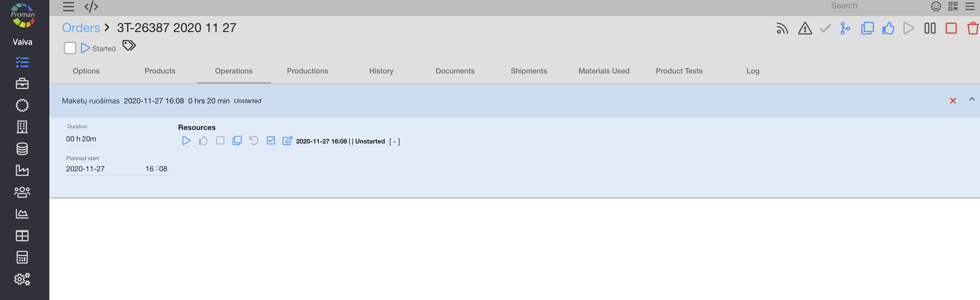This screenshot has width=980, height=300.
Task: Click the QR code icon near search
Action: [953, 7]
